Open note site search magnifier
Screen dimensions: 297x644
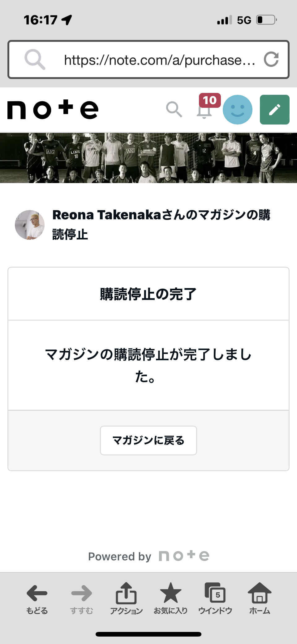coord(174,109)
